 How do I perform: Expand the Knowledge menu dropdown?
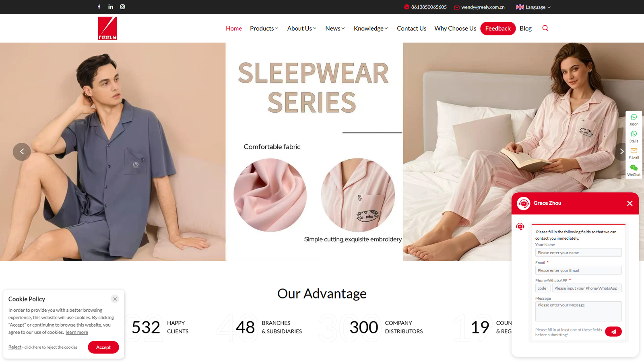(371, 28)
